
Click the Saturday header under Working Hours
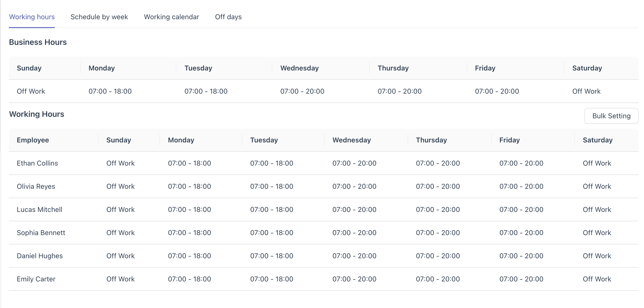tap(598, 140)
